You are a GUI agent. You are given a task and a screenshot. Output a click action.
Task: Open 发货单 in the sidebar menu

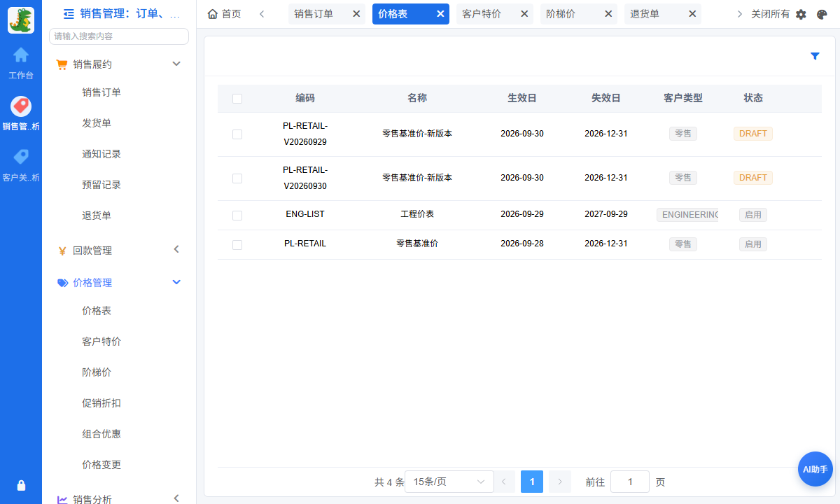(x=97, y=123)
